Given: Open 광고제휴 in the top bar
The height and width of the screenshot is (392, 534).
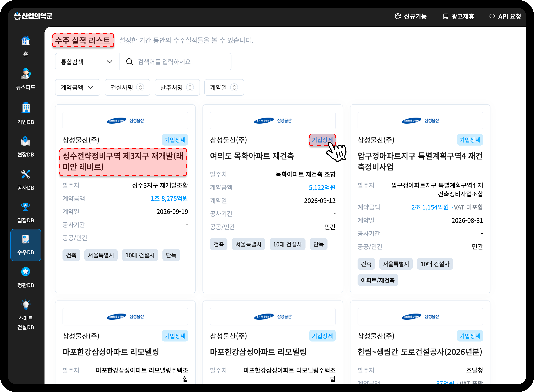Looking at the screenshot, I should coord(458,16).
